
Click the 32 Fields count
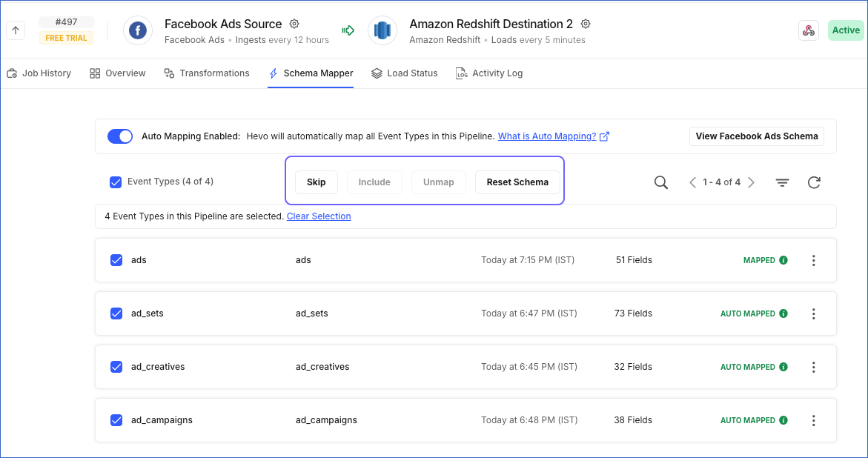click(633, 367)
